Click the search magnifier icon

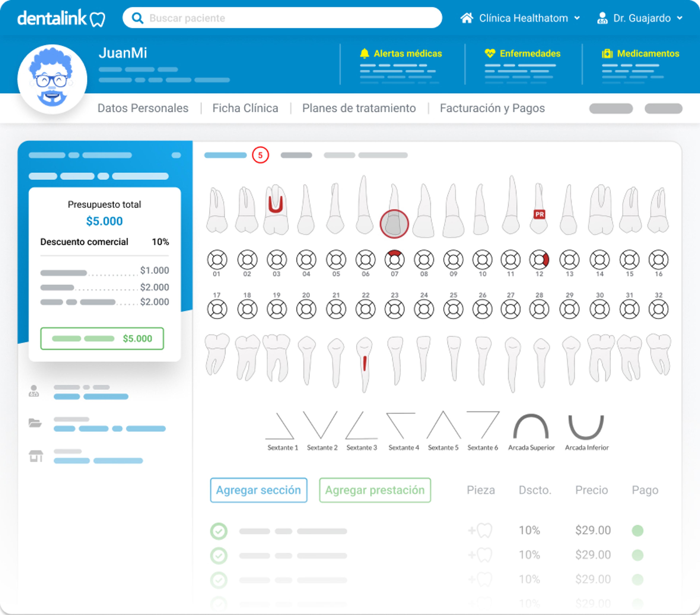click(137, 18)
